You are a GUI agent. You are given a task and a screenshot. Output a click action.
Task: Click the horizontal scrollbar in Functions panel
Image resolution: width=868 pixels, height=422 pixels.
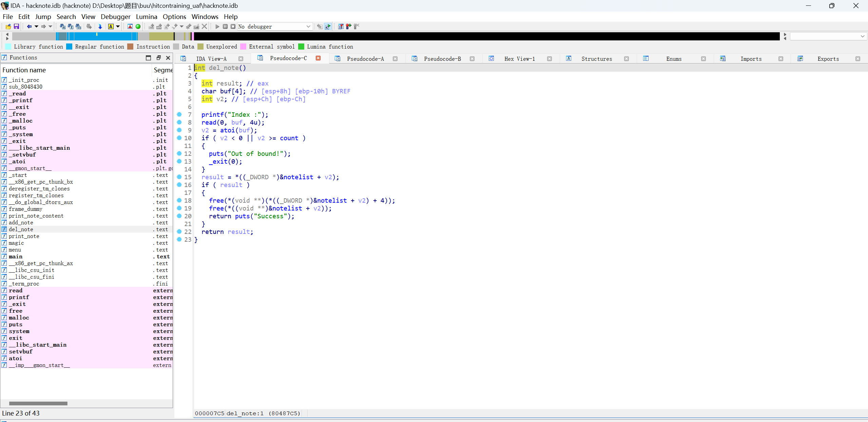tap(38, 403)
